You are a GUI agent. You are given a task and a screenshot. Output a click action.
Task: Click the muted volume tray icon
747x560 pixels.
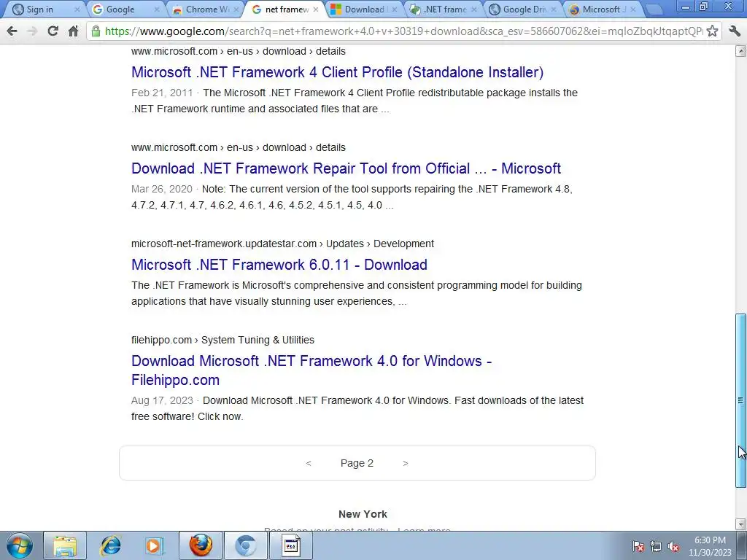pyautogui.click(x=673, y=546)
